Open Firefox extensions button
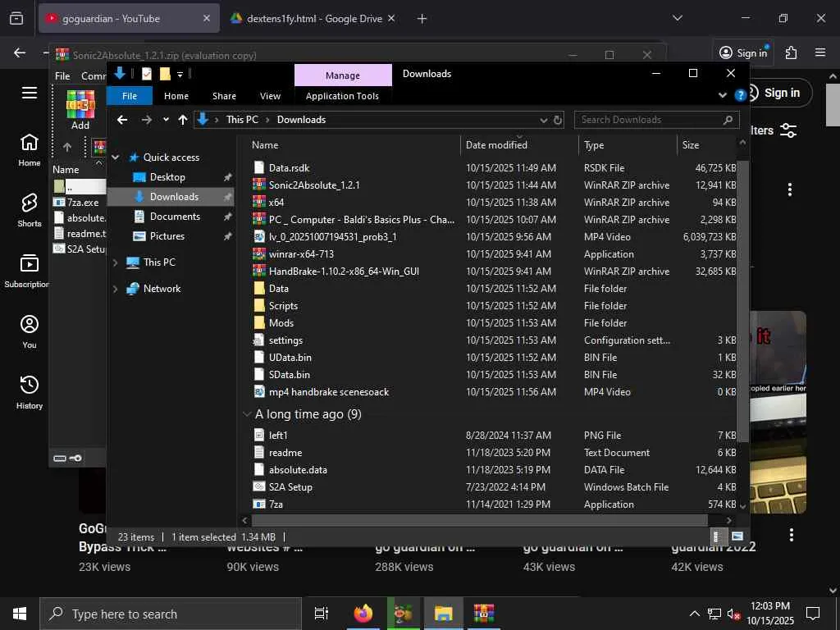 [x=791, y=52]
